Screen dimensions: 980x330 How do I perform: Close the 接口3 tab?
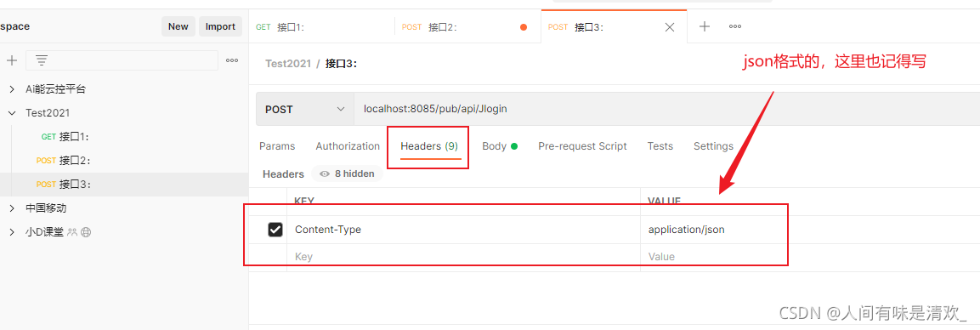pos(670,27)
